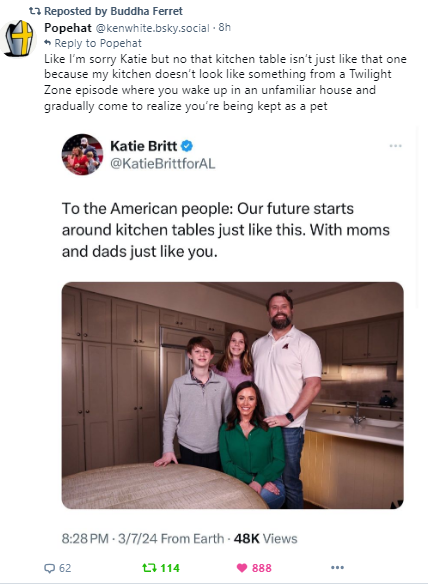This screenshot has width=428, height=585.
Task: Like the post with the heart icon
Action: (x=242, y=568)
